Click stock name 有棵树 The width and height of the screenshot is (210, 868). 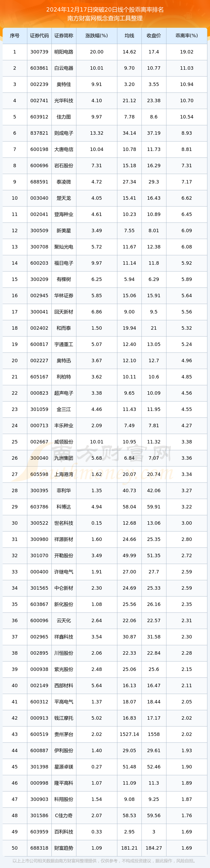64,279
